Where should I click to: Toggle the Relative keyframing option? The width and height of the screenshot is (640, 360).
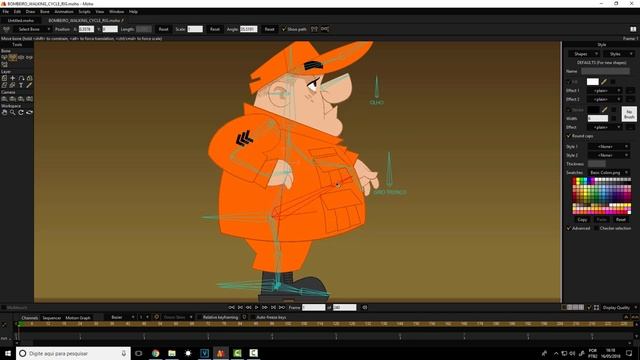pyautogui.click(x=200, y=317)
